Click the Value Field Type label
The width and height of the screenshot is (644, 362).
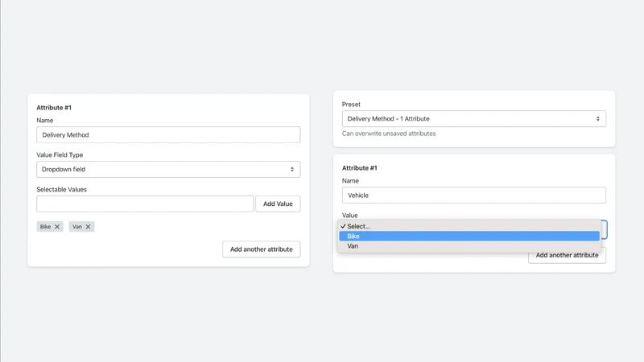tap(60, 154)
